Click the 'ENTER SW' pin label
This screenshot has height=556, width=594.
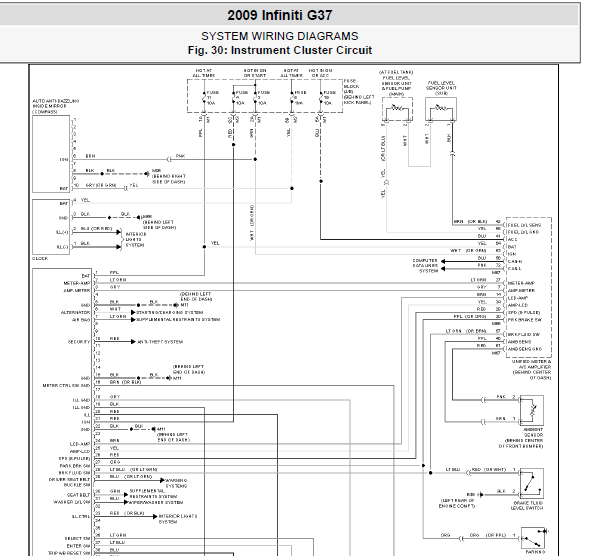[79, 546]
